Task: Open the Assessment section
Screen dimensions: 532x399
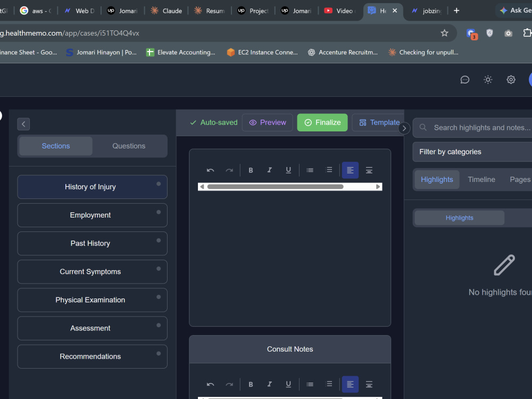Action: (92, 328)
